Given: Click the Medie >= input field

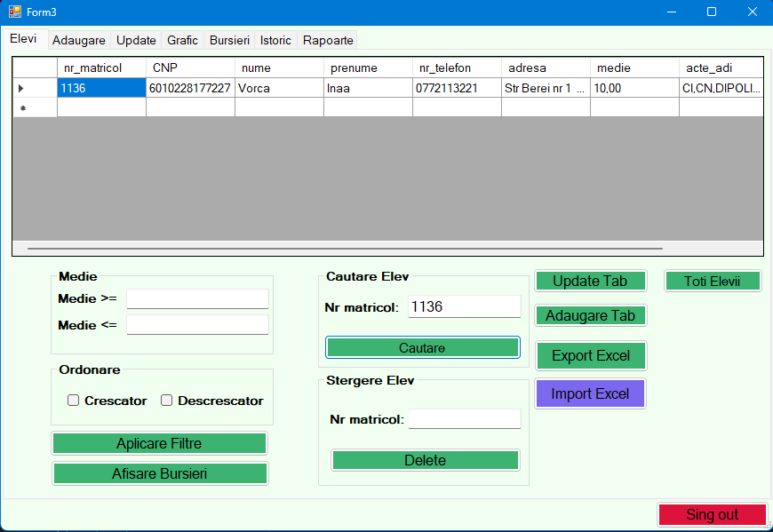Looking at the screenshot, I should point(197,298).
